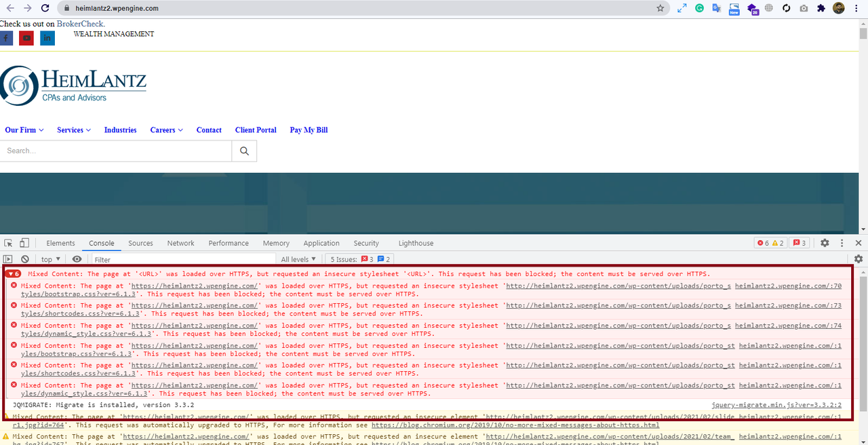Click the site Search input box
Image resolution: width=868 pixels, height=445 pixels.
116,151
